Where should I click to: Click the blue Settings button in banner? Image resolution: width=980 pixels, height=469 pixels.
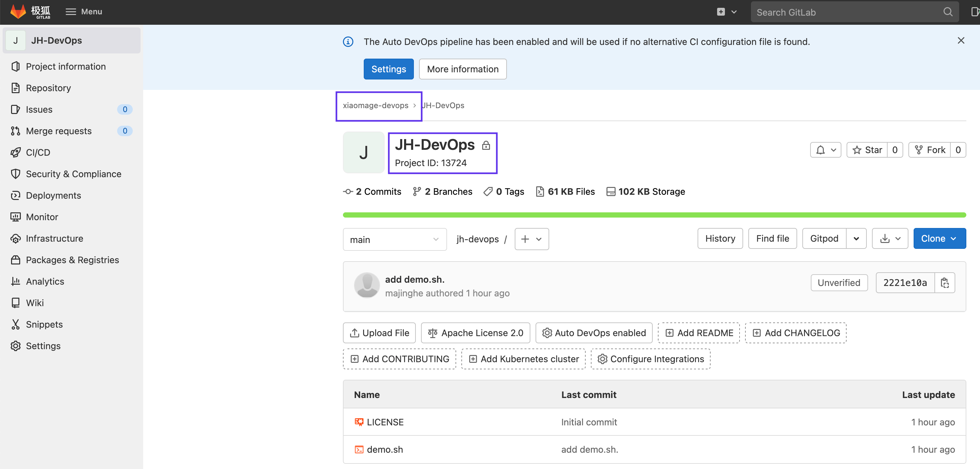pyautogui.click(x=388, y=69)
